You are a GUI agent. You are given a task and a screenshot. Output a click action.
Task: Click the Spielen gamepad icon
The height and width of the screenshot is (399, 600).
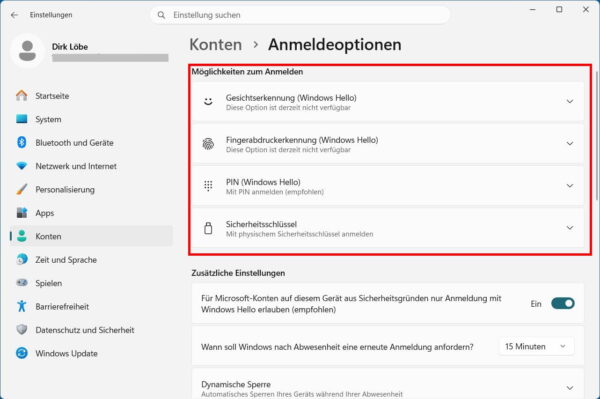(x=22, y=283)
